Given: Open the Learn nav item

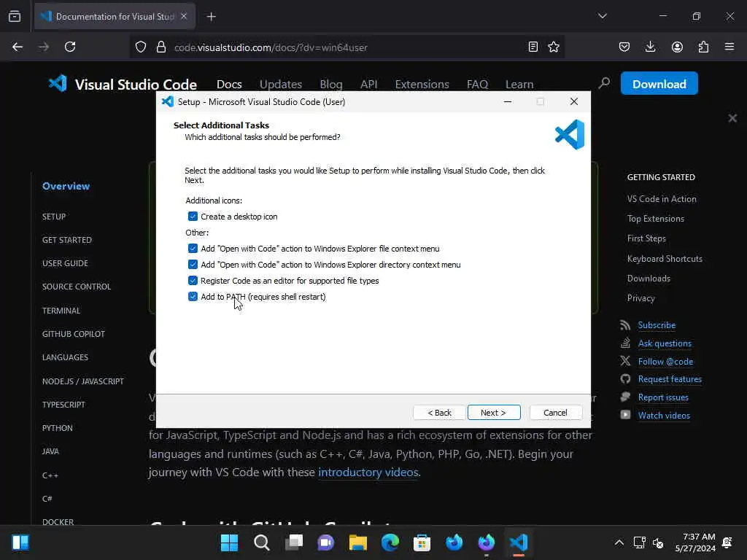Looking at the screenshot, I should 519,85.
